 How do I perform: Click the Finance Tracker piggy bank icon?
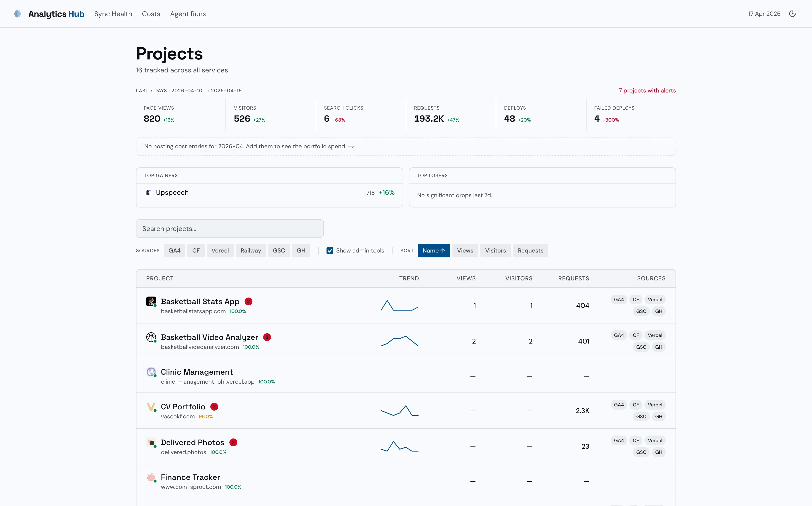point(151,477)
